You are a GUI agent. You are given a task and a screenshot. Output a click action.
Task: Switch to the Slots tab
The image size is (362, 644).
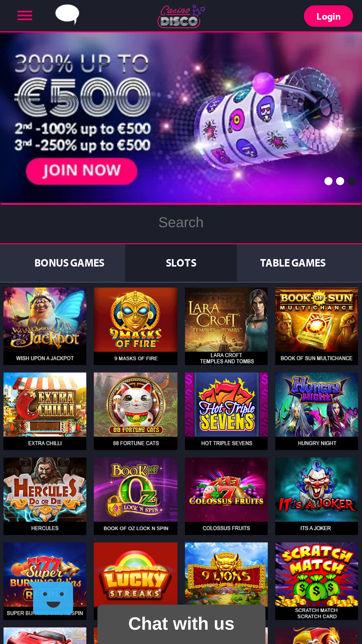[181, 263]
